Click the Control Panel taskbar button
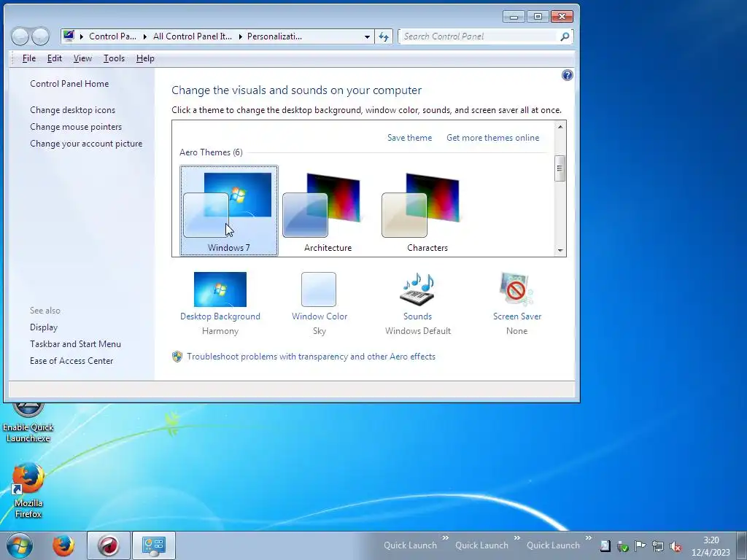The height and width of the screenshot is (560, 747). click(x=154, y=545)
